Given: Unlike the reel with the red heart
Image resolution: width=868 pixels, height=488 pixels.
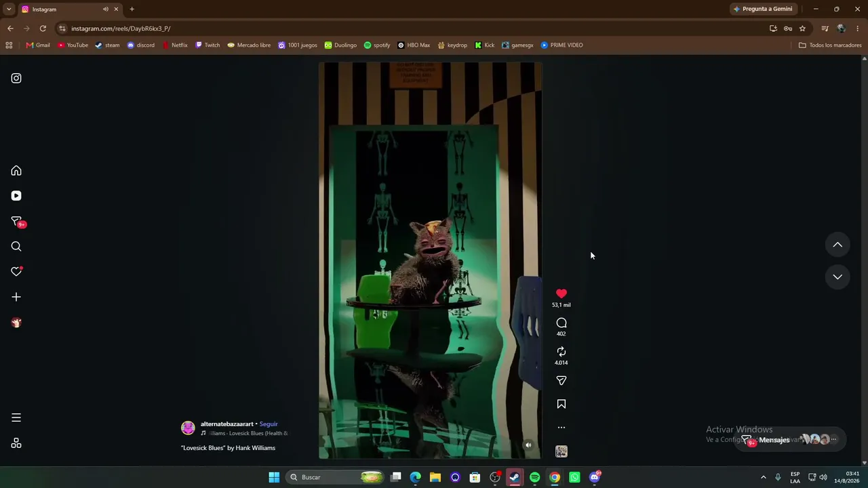Looking at the screenshot, I should pyautogui.click(x=561, y=293).
